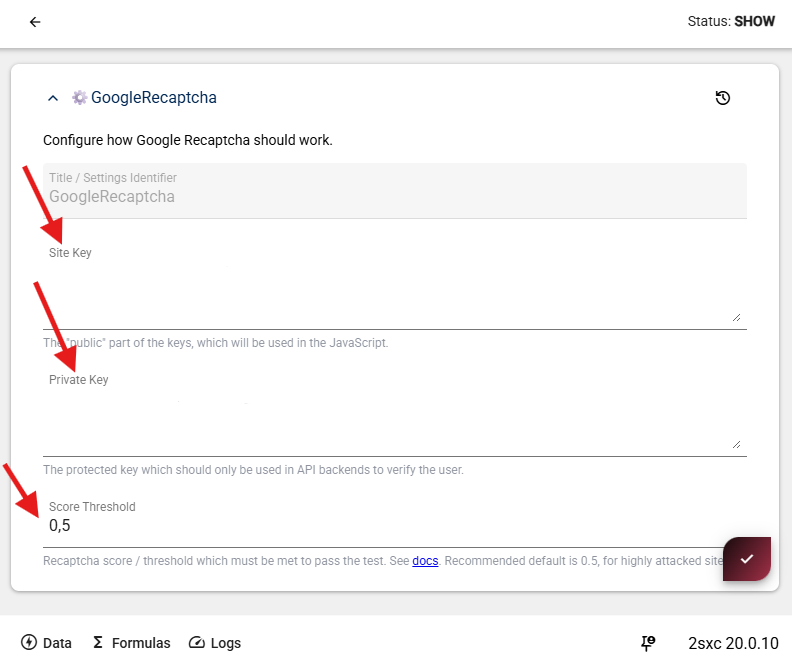Open the Data tab

click(x=46, y=643)
